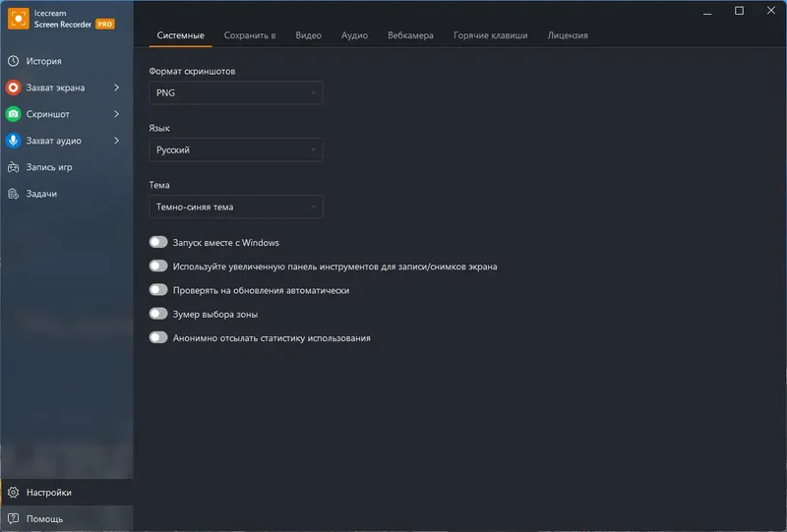
Task: Expand the Screen Capture submenu arrow
Action: 116,88
